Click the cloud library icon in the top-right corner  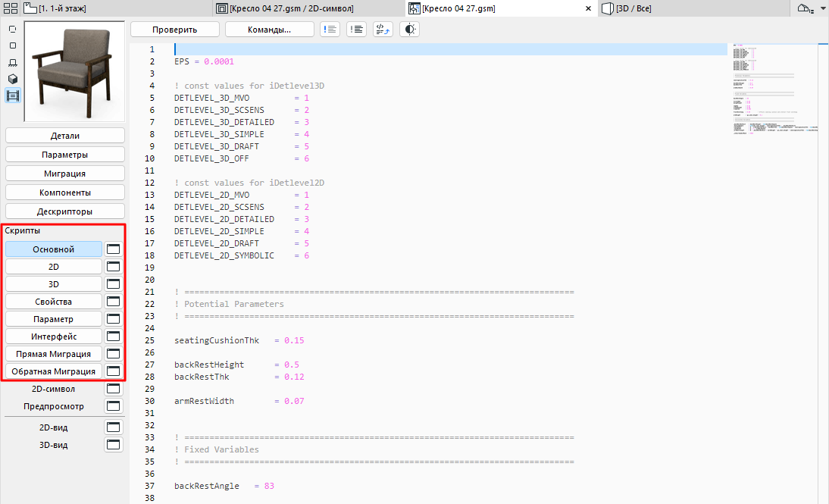804,8
